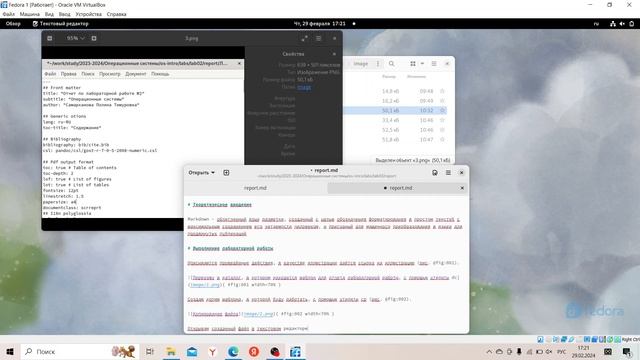Switch the РУС input language in tray

[x=562, y=351]
